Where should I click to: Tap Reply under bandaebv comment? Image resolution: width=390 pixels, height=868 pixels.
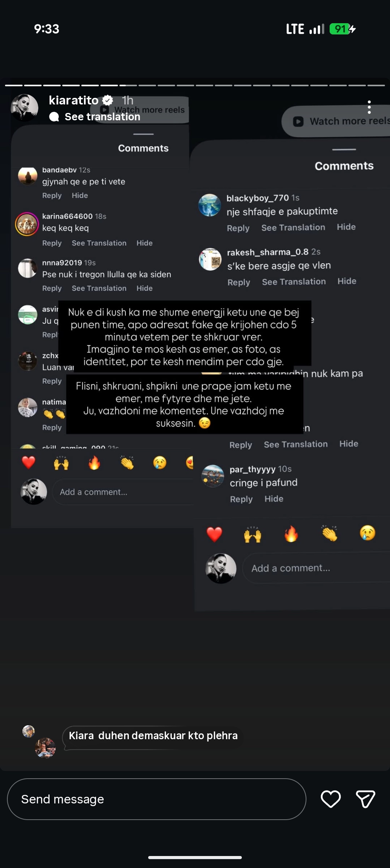tap(52, 196)
